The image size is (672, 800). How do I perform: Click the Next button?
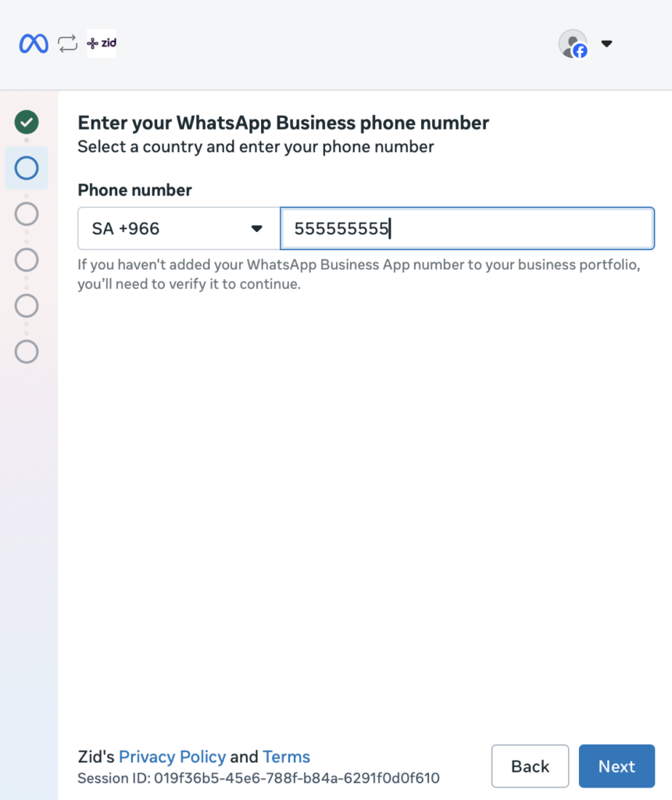point(617,766)
